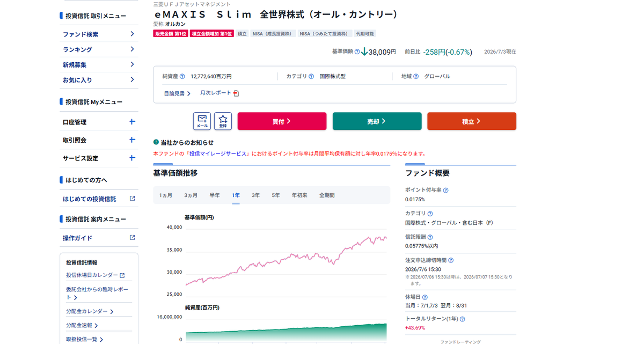Click NISA（成長投資枠） tag
Screen dimensions: 644x344
tap(273, 34)
